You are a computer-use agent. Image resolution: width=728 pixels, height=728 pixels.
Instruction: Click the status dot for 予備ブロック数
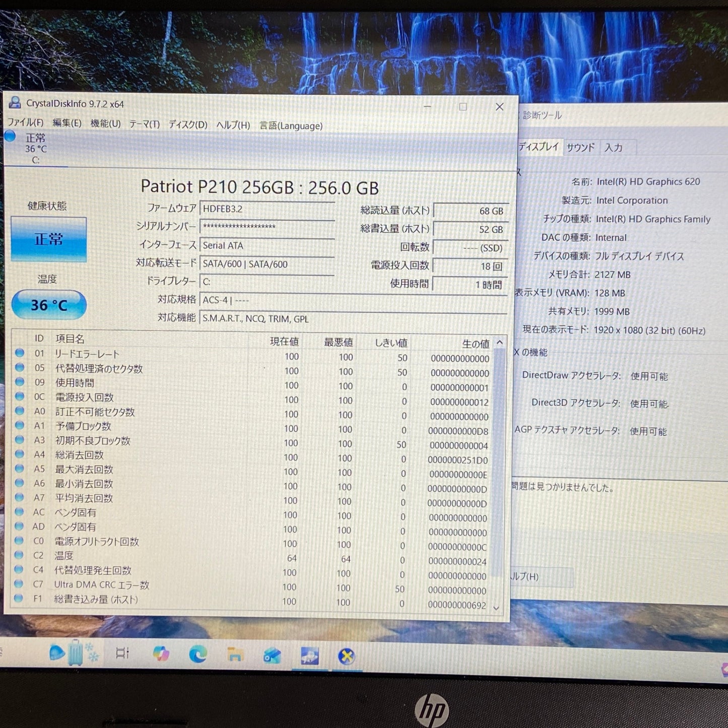[x=20, y=425]
